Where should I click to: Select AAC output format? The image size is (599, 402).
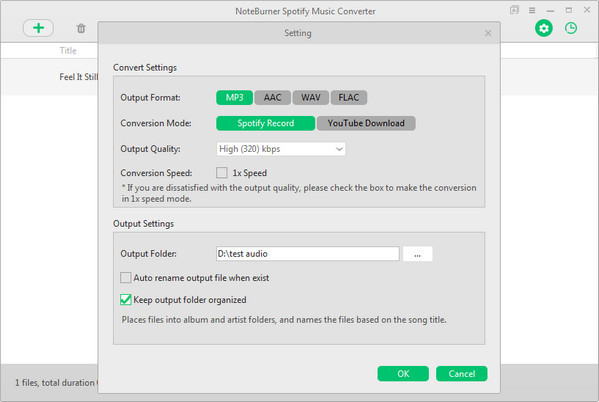[272, 97]
